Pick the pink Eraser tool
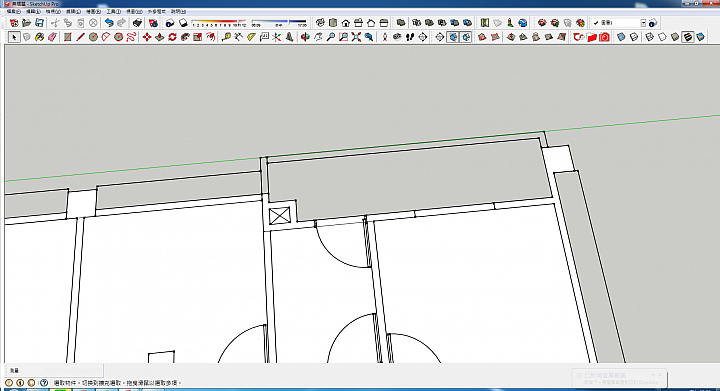This screenshot has height=391, width=720. click(52, 37)
